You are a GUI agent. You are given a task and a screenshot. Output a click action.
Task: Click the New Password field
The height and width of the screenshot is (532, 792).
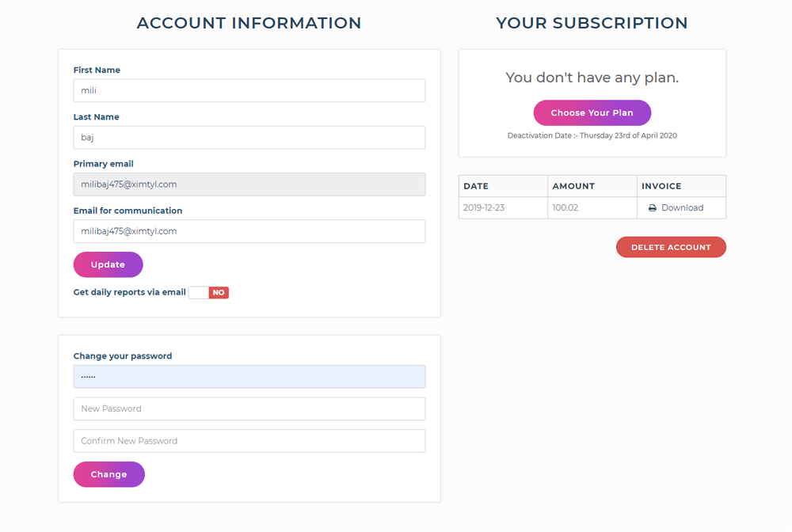[x=249, y=408]
